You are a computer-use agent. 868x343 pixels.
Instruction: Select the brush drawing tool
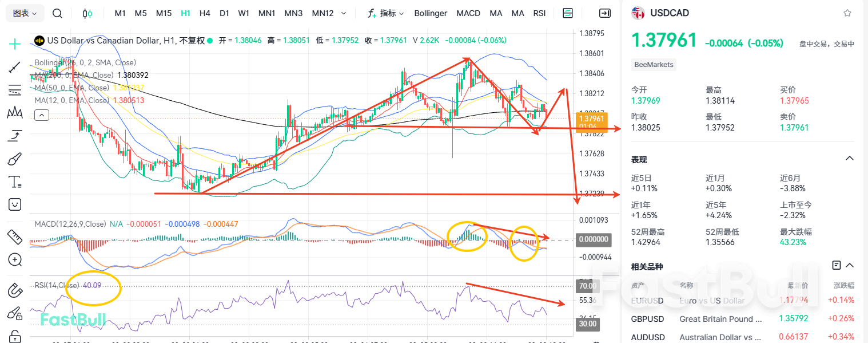(14, 159)
